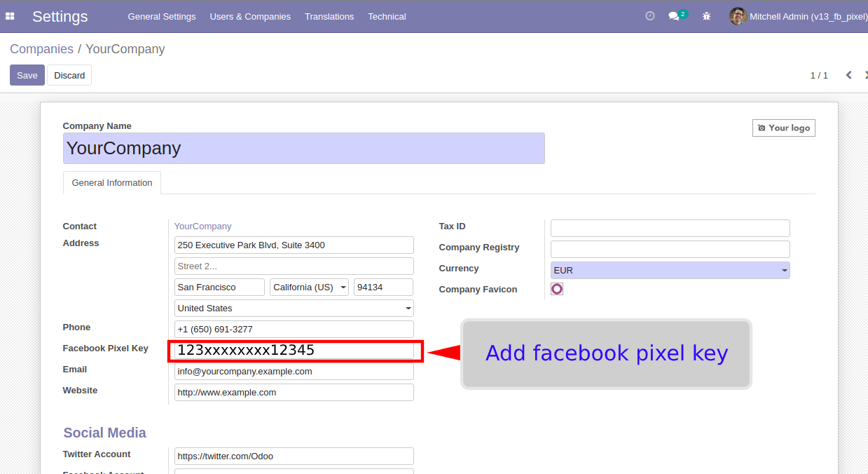Image resolution: width=868 pixels, height=474 pixels.
Task: Expand the Country dropdown United States
Action: (294, 309)
